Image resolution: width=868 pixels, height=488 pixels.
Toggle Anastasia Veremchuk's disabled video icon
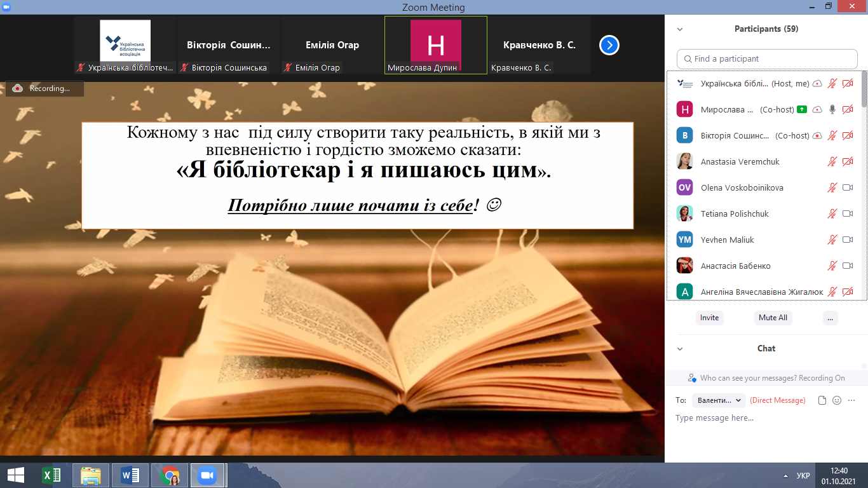847,161
